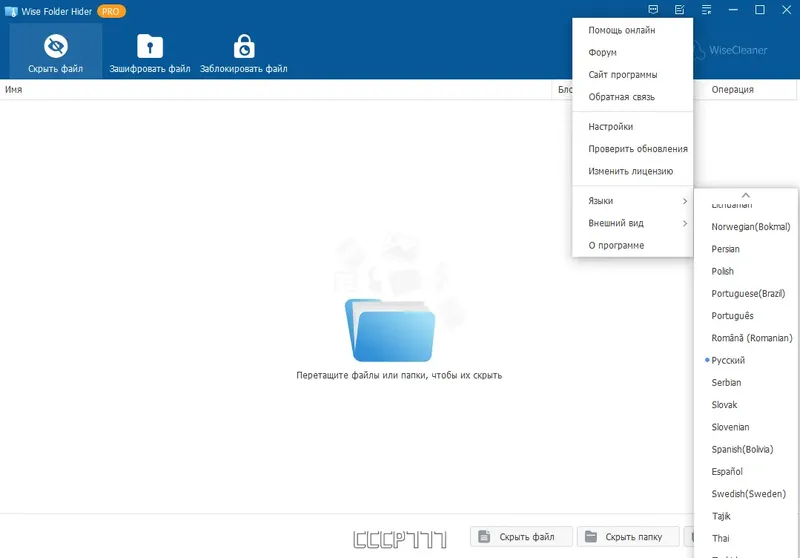Expand the Языки submenu arrow
800x558 pixels.
pos(685,201)
